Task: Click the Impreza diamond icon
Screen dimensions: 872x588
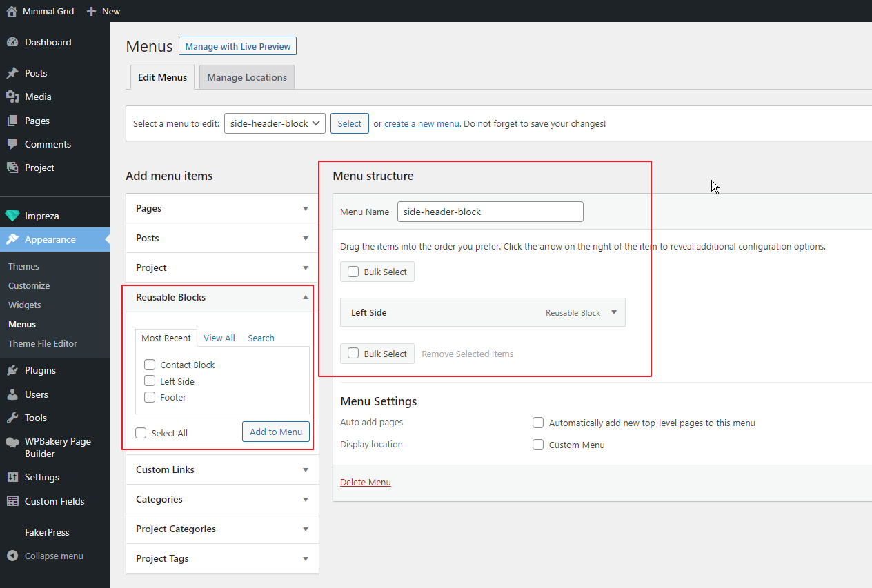Action: pos(12,216)
